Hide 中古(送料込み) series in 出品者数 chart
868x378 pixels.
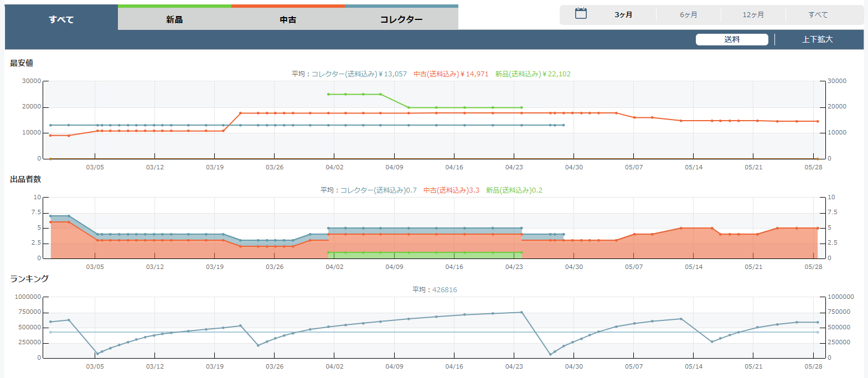click(451, 190)
